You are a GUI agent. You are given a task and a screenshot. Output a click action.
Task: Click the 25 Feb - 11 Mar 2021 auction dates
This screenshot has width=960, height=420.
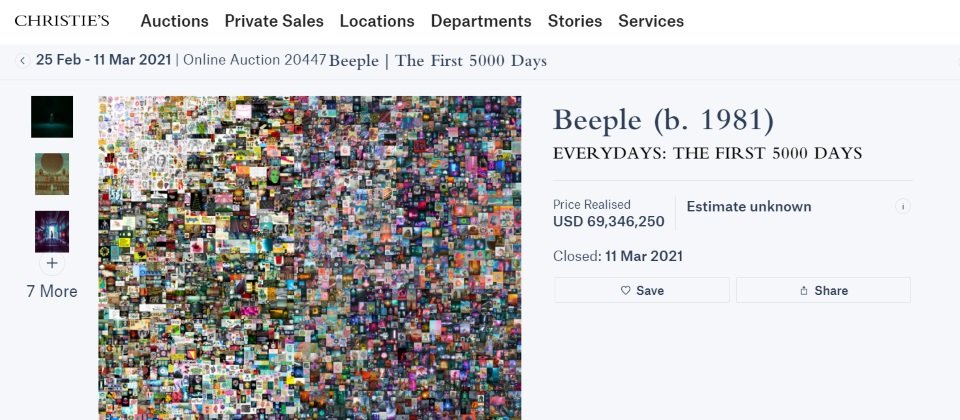point(103,60)
